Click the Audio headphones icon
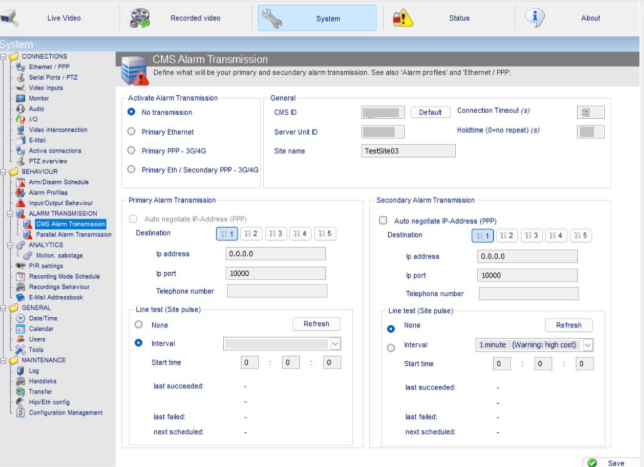 21,109
